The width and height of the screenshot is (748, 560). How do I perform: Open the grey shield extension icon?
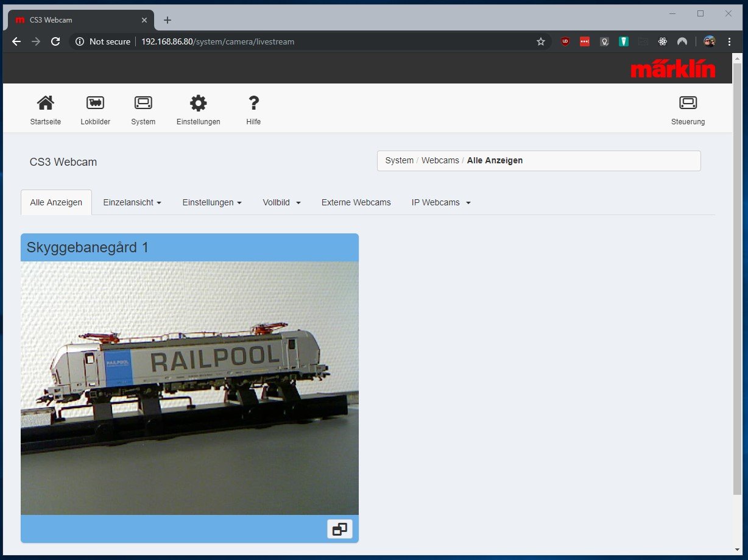point(604,41)
